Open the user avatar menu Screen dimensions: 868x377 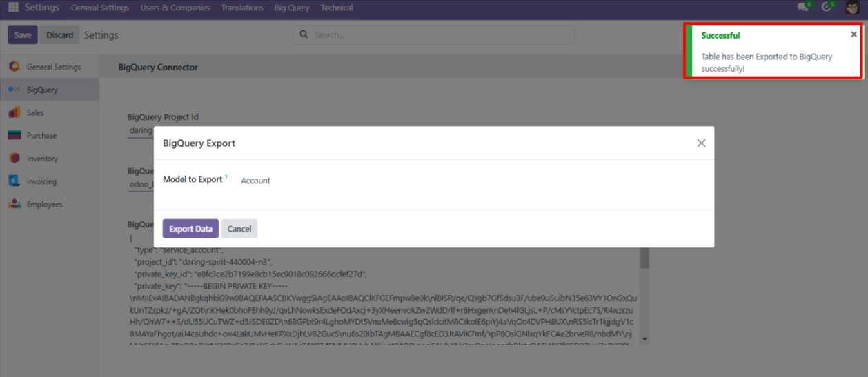click(x=851, y=8)
